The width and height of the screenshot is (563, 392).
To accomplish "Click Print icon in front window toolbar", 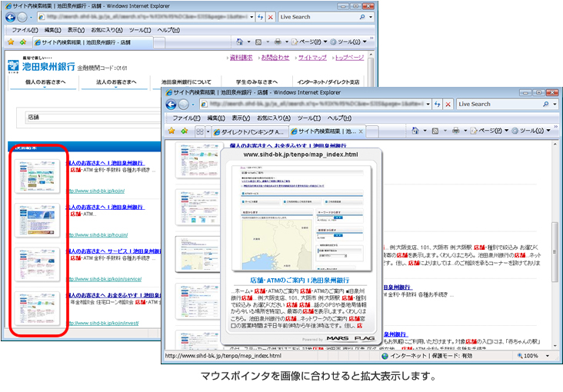I will point(455,131).
